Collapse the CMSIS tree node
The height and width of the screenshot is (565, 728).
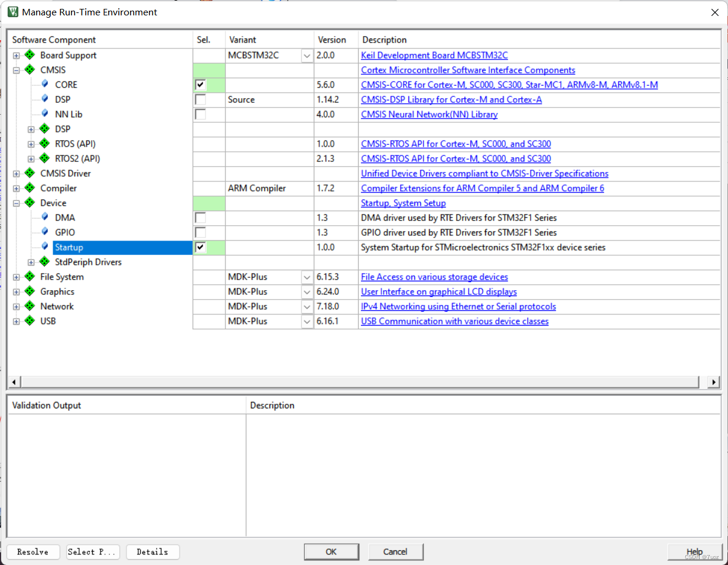click(17, 70)
